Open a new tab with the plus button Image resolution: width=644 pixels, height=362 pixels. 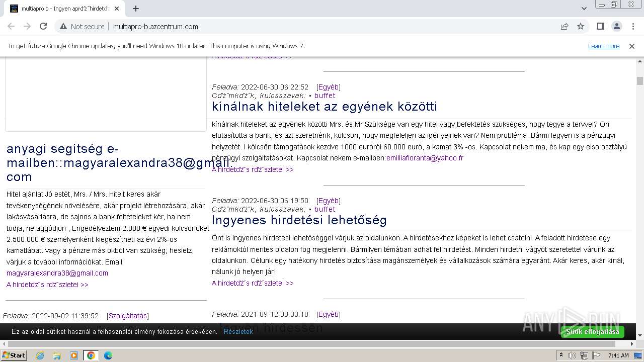click(136, 9)
